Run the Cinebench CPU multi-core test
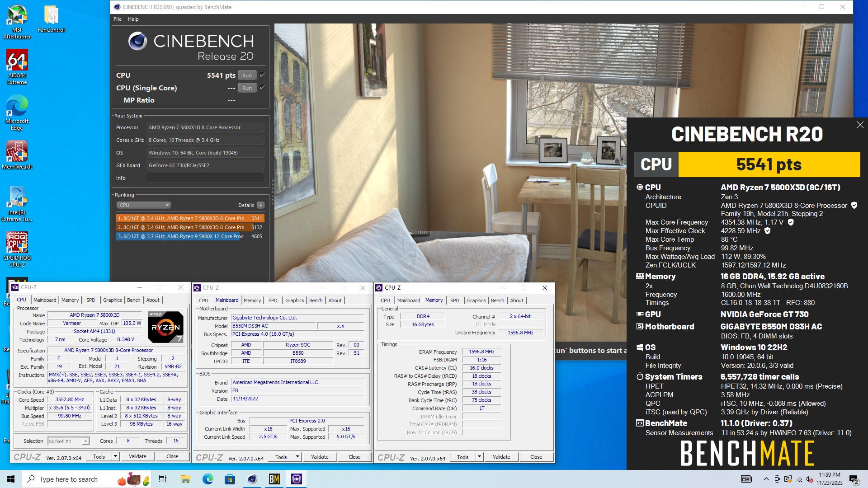This screenshot has height=488, width=868. pos(247,75)
